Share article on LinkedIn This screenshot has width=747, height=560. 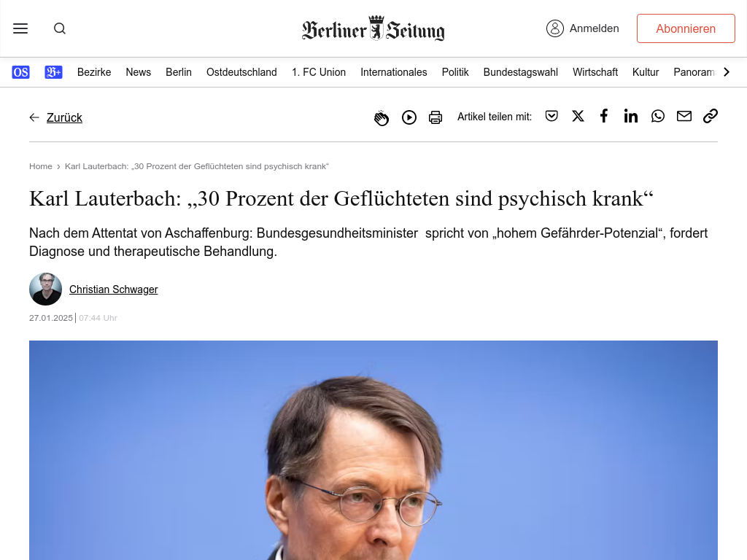[x=631, y=116]
